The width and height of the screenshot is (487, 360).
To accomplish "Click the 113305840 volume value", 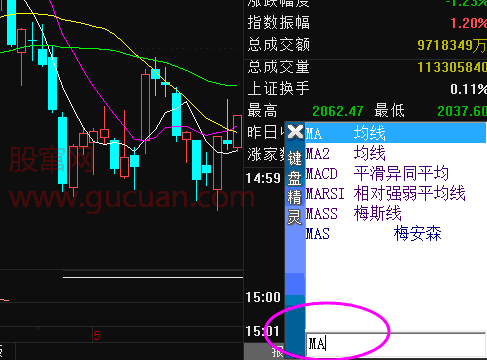I will pos(452,68).
